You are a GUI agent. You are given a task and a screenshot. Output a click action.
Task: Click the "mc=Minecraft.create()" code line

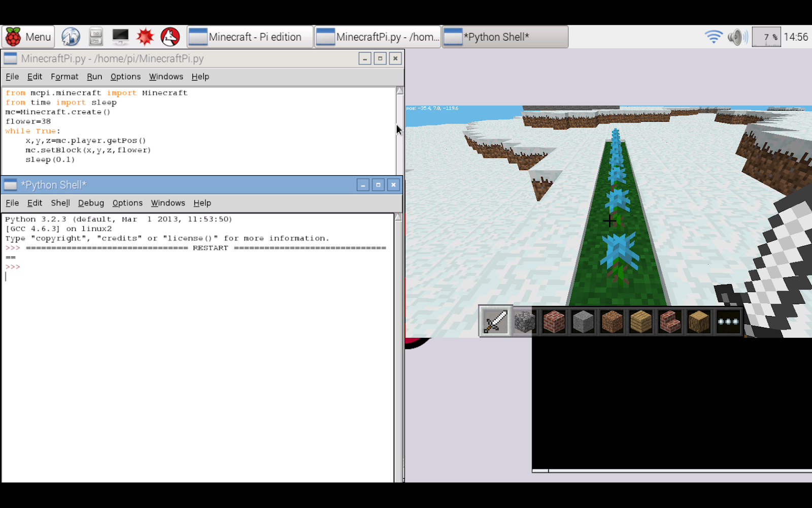[58, 112]
